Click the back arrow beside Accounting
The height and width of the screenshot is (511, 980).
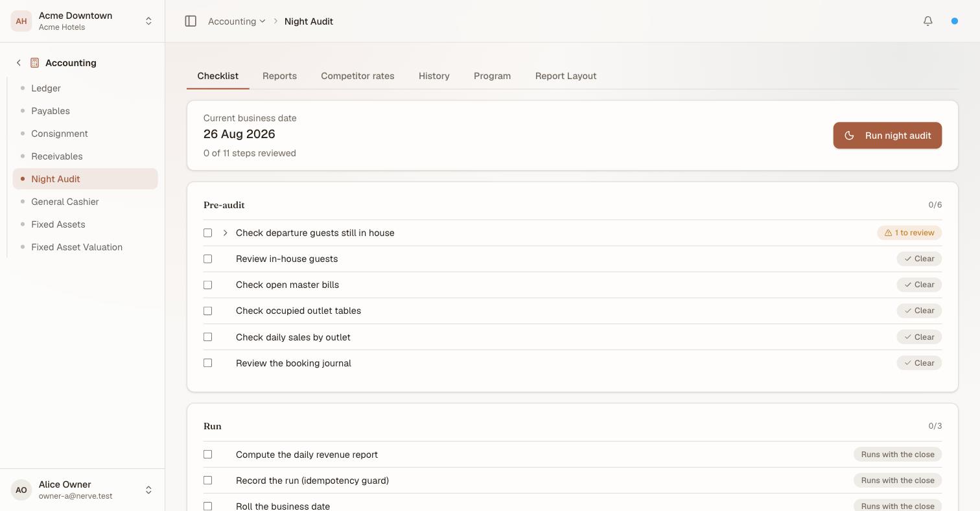[x=19, y=63]
